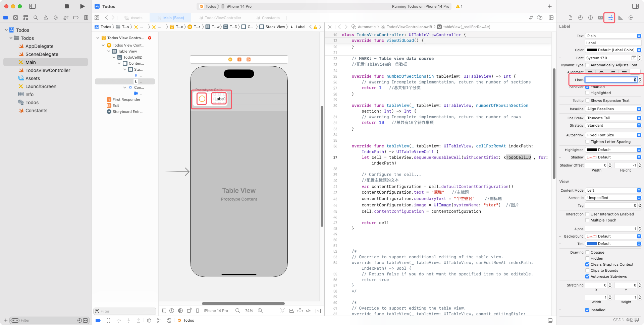
Task: Switch to the Constants tab
Action: 268,18
